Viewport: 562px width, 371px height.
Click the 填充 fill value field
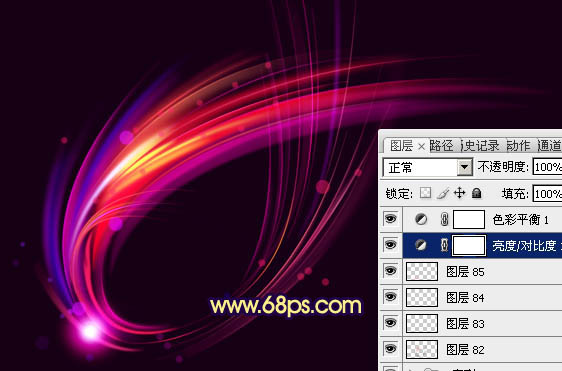547,194
